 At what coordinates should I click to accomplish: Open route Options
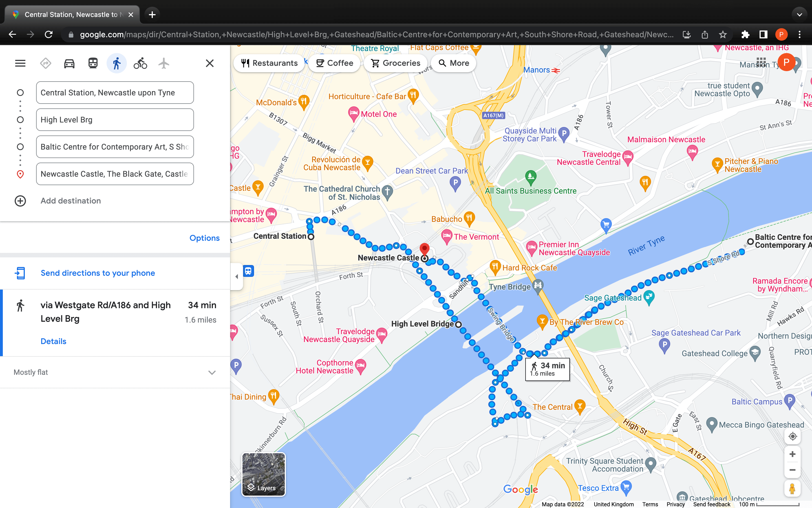(204, 238)
